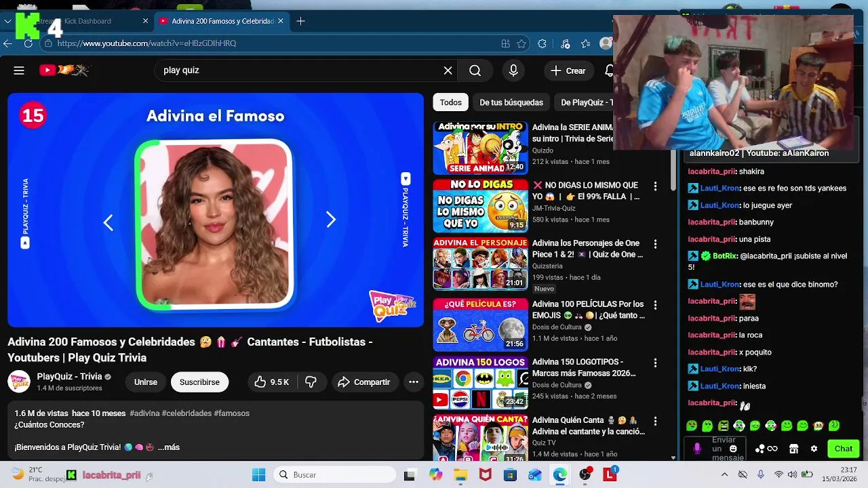Expand the description with '...más'
This screenshot has width=868, height=488.
[x=169, y=447]
